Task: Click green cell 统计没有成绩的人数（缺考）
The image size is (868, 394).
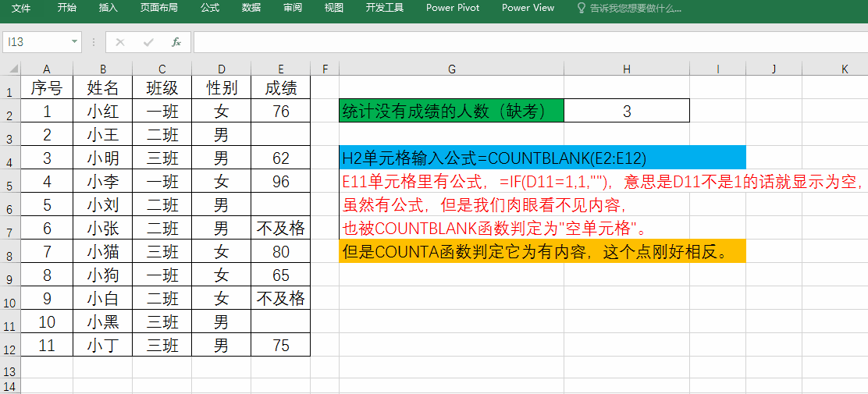Action: point(452,111)
